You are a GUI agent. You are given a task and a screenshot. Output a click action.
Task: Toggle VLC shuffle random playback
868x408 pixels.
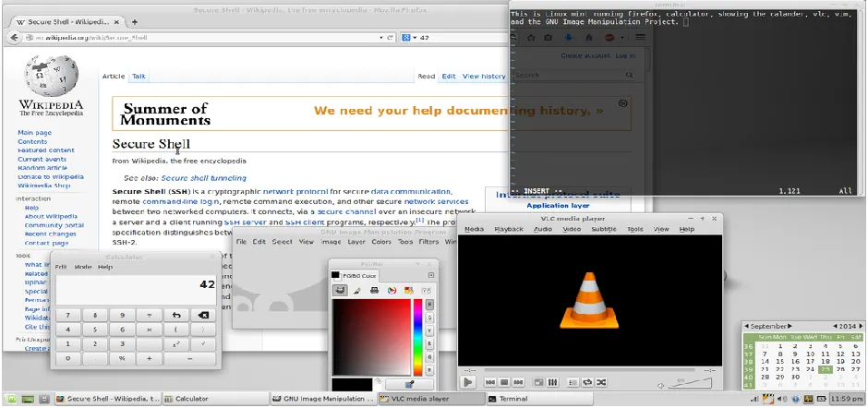(x=600, y=382)
